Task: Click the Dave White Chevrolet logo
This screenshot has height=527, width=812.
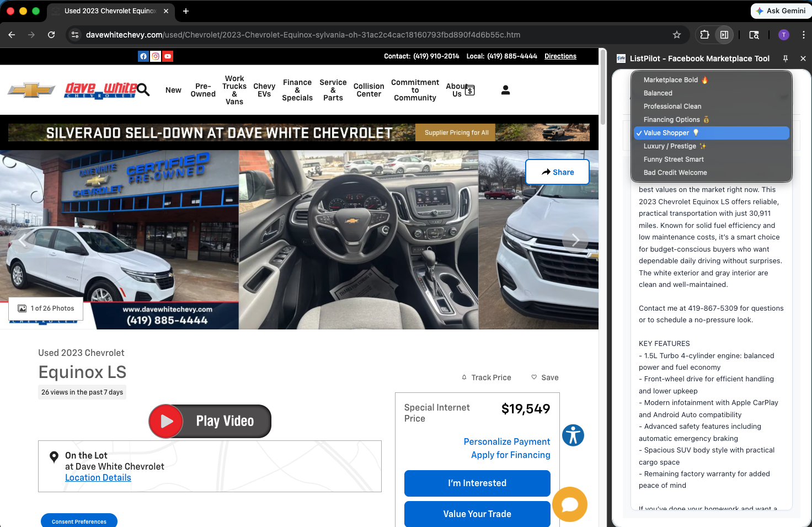Action: click(101, 90)
